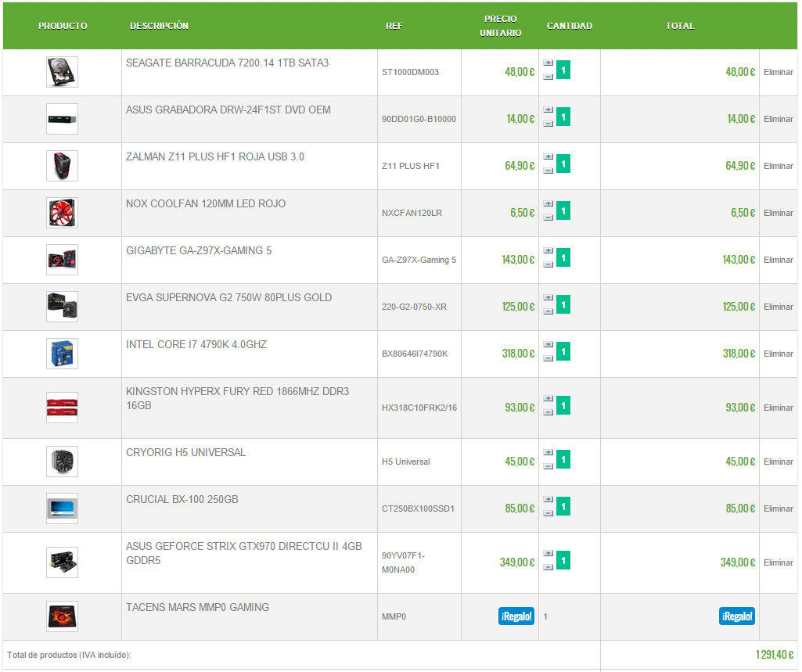
Task: Open Seagate Barracuda hard drive thumbnail
Action: [62, 72]
